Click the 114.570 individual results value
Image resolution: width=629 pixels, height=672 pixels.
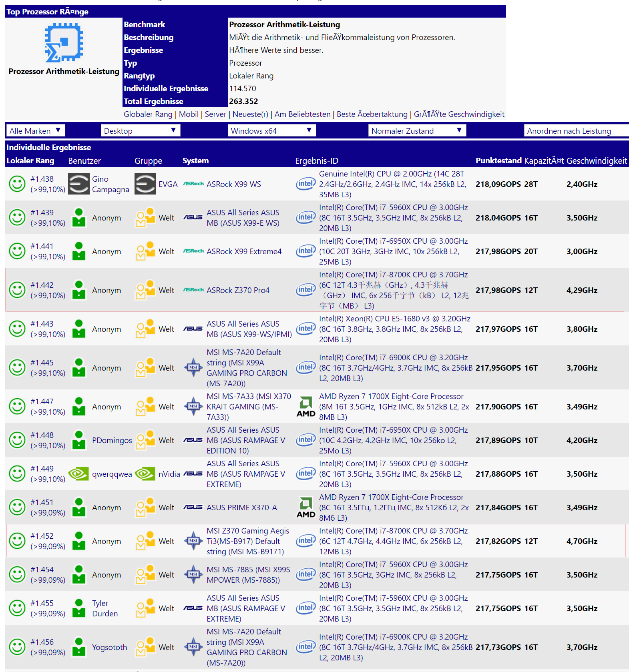tap(243, 88)
